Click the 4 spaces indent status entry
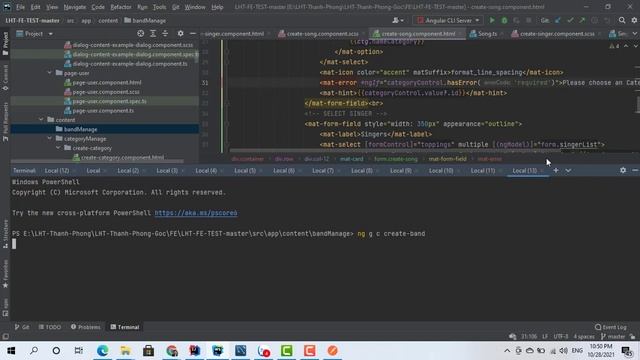640x360 pixels. click(584, 336)
